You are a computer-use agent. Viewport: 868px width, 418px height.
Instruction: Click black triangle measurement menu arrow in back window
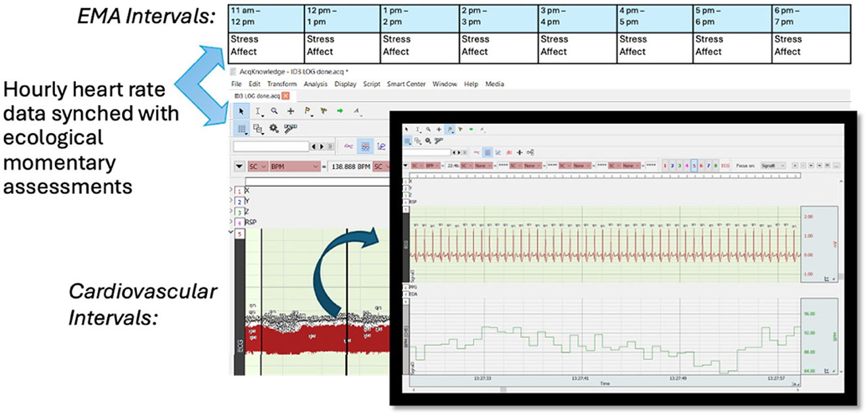point(239,166)
